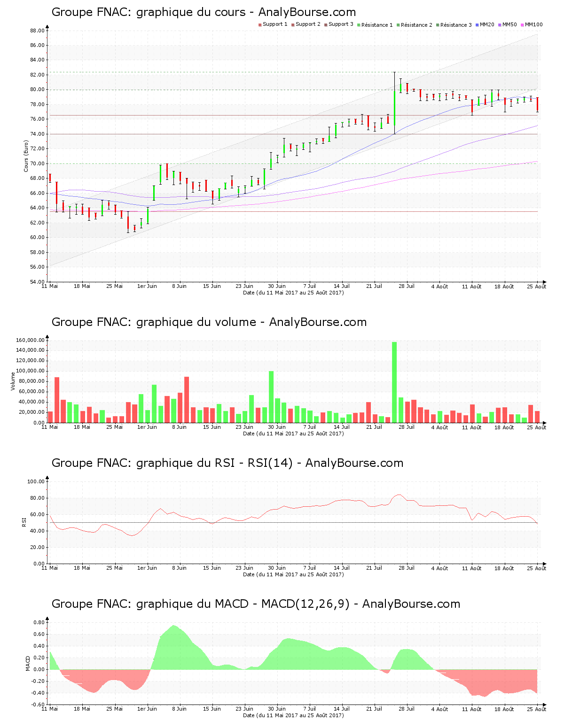
Task: Click '14 Juil' date under the RSI chart
Action: [x=342, y=568]
